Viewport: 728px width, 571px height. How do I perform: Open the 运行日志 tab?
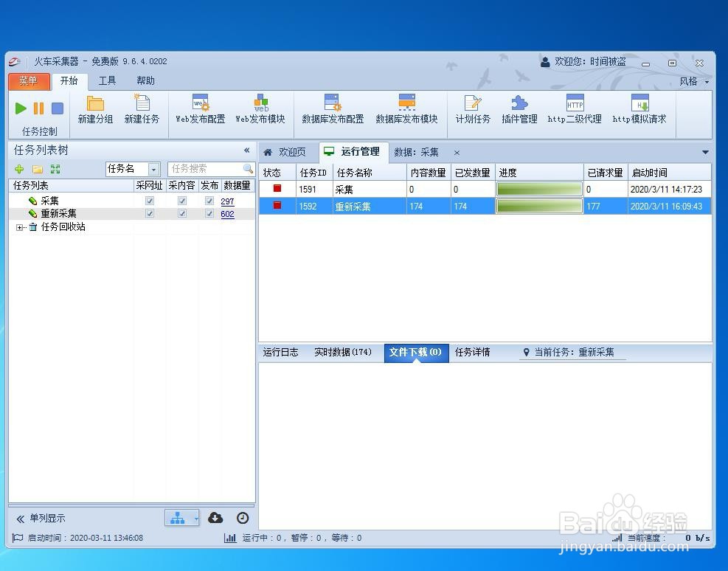pos(280,353)
